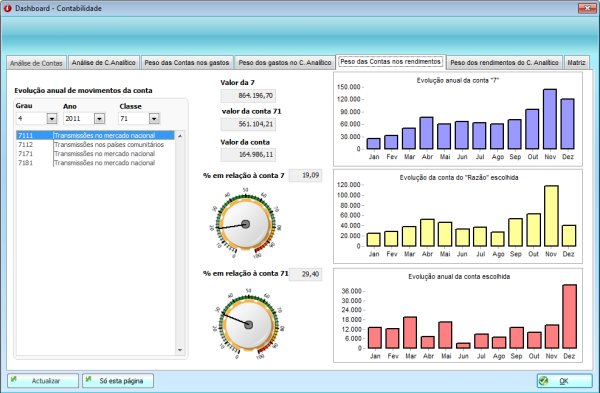Click the Dez bar in conta 7 chart
Screen dimensions: 600x393
pyautogui.click(x=567, y=124)
